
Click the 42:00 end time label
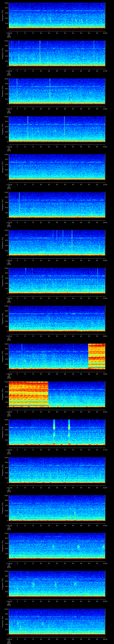point(105,487)
